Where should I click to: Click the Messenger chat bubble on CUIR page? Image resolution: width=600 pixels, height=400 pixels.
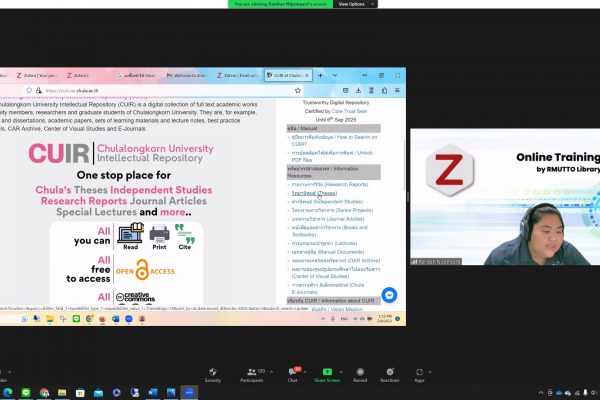point(389,295)
